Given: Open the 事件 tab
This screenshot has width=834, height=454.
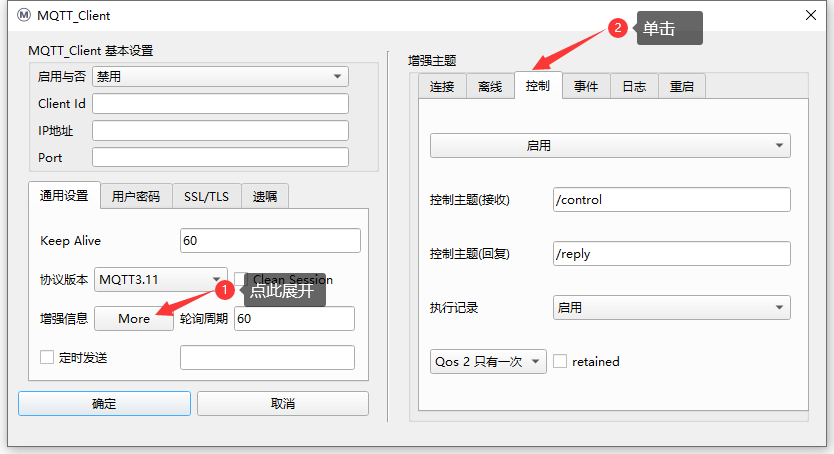Looking at the screenshot, I should (586, 87).
